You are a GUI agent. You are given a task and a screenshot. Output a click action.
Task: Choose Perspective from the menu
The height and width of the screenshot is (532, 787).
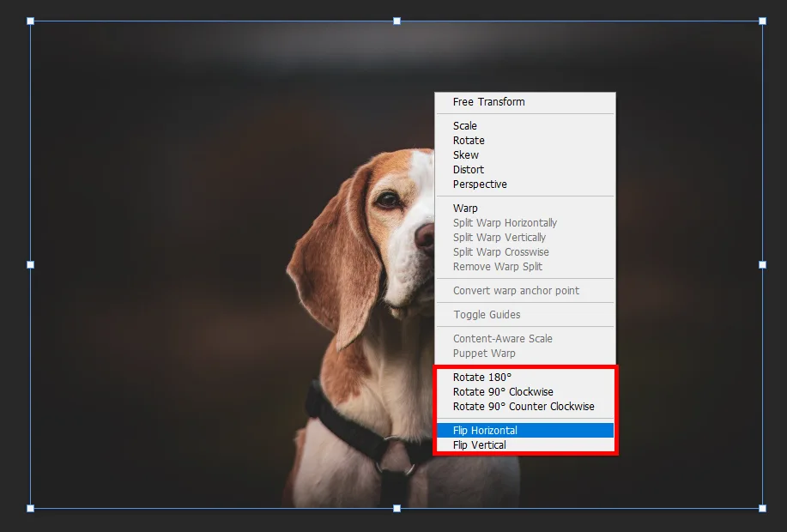(525, 184)
